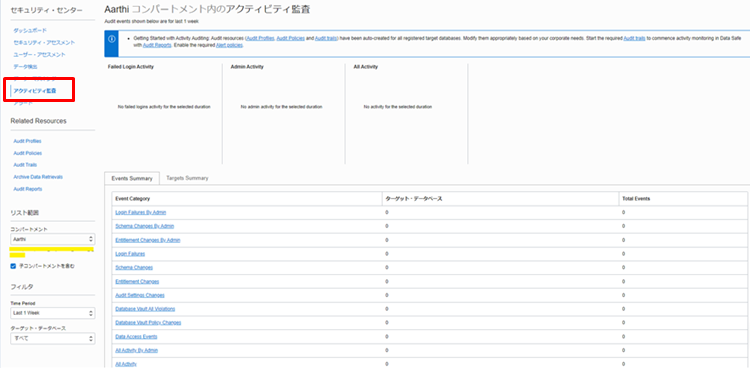Viewport: 750px width, 368px height.
Task: Open Archive Data Retrievals under Related Resources
Action: pyautogui.click(x=38, y=177)
